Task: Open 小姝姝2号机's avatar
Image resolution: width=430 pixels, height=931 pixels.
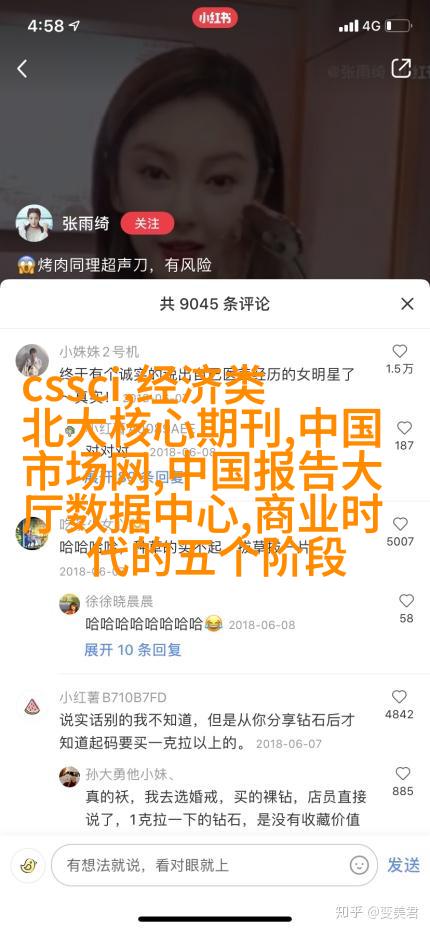Action: tap(32, 360)
